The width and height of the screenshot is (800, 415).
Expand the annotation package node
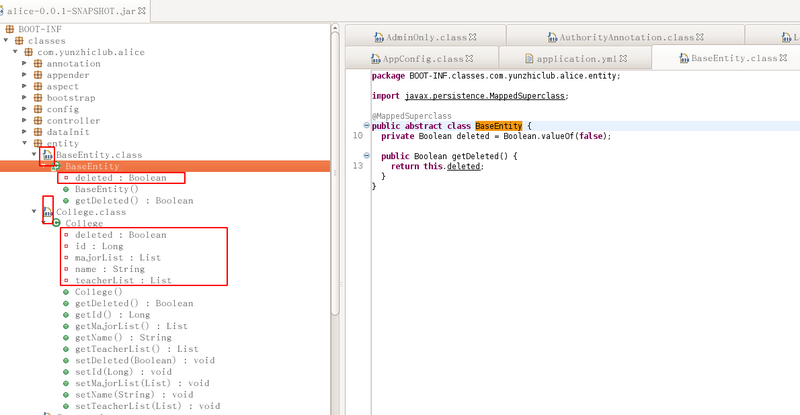click(x=24, y=63)
